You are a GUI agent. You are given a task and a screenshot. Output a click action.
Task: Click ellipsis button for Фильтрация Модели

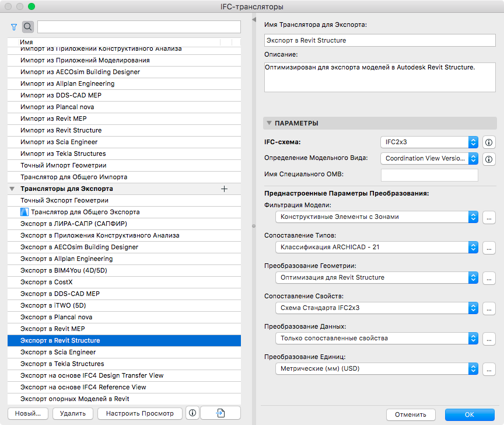click(489, 218)
